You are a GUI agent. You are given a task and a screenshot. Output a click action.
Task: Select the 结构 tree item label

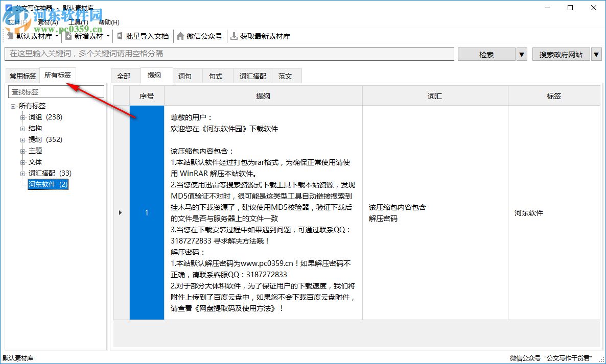(35, 128)
